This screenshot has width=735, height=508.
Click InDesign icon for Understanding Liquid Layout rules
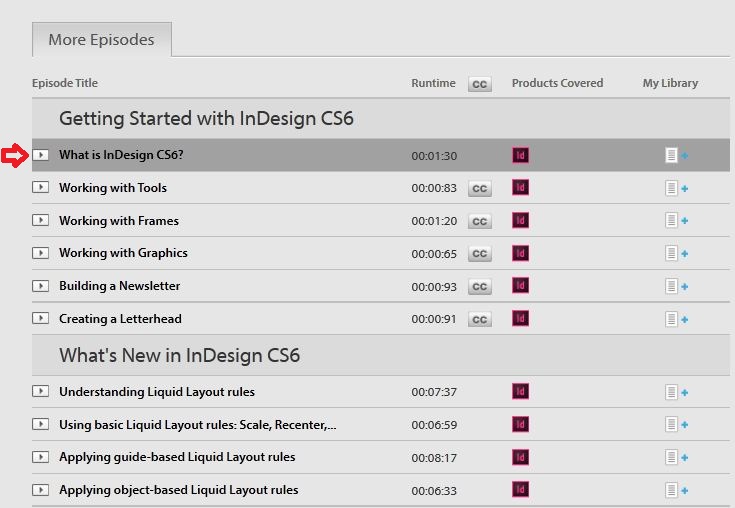tap(520, 391)
